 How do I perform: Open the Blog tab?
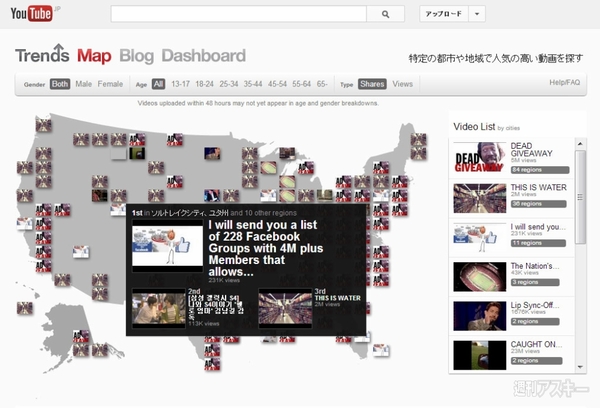136,56
